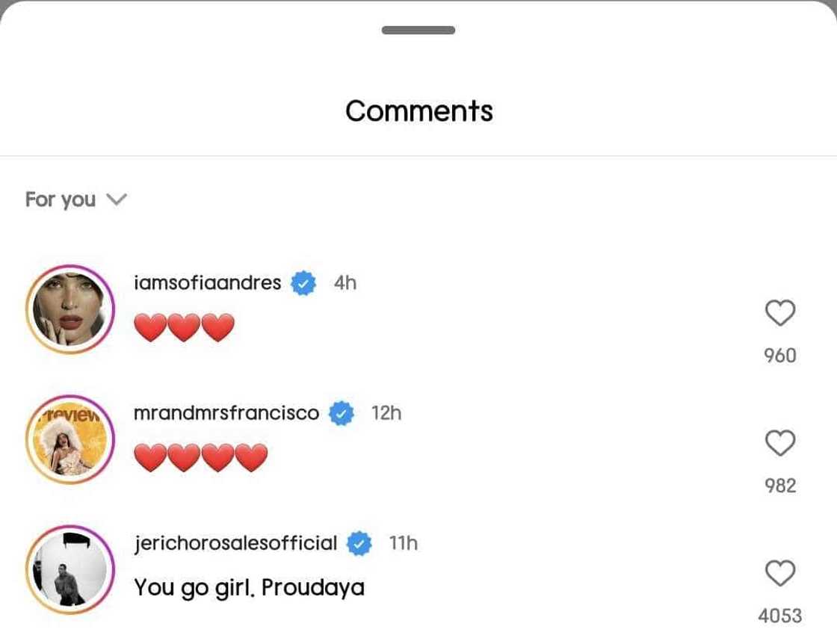Like the mrandmrsfrancisco comment
Image resolution: width=837 pixels, height=644 pixels.
click(x=780, y=444)
